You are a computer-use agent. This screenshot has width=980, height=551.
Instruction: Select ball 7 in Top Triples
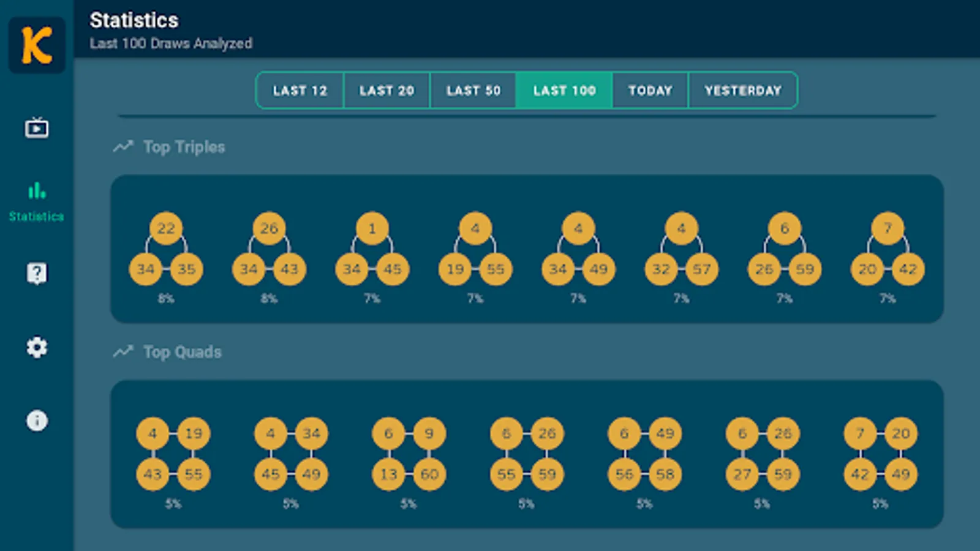[888, 228]
